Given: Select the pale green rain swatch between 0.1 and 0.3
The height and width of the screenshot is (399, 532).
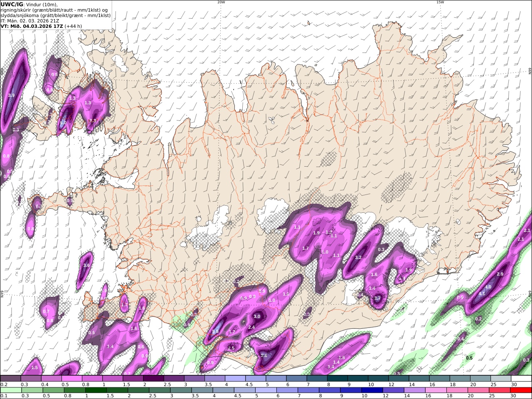Looking at the screenshot, I should [x=10, y=390].
